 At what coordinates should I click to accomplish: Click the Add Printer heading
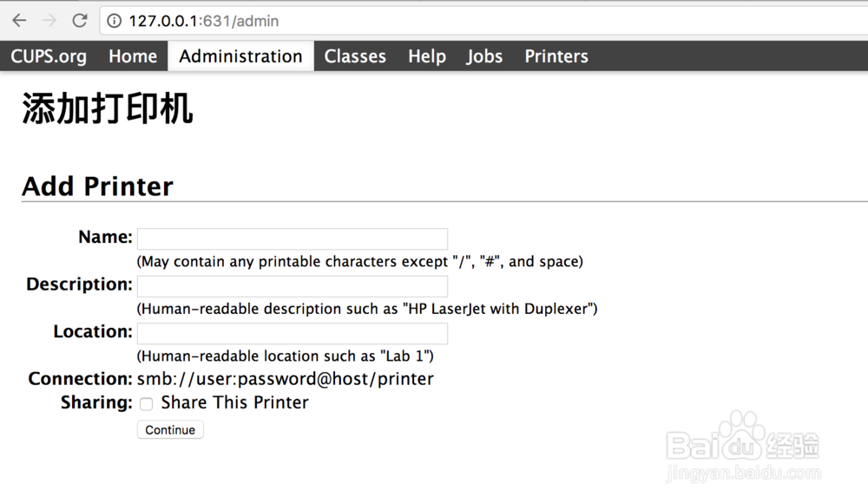[x=97, y=186]
